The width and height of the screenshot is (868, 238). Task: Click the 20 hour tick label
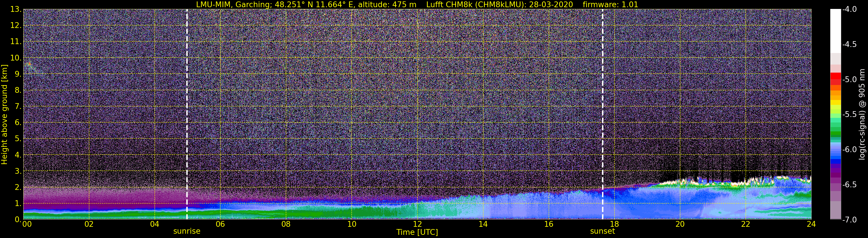pos(680,224)
